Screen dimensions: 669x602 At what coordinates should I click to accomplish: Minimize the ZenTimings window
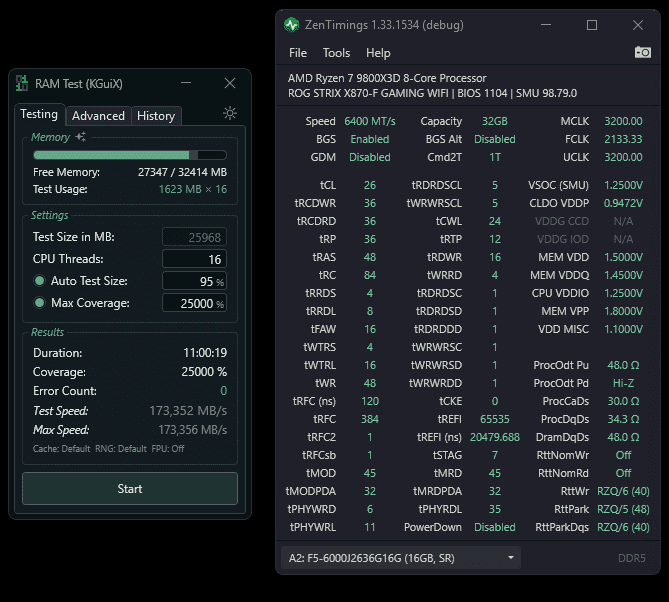pyautogui.click(x=546, y=25)
